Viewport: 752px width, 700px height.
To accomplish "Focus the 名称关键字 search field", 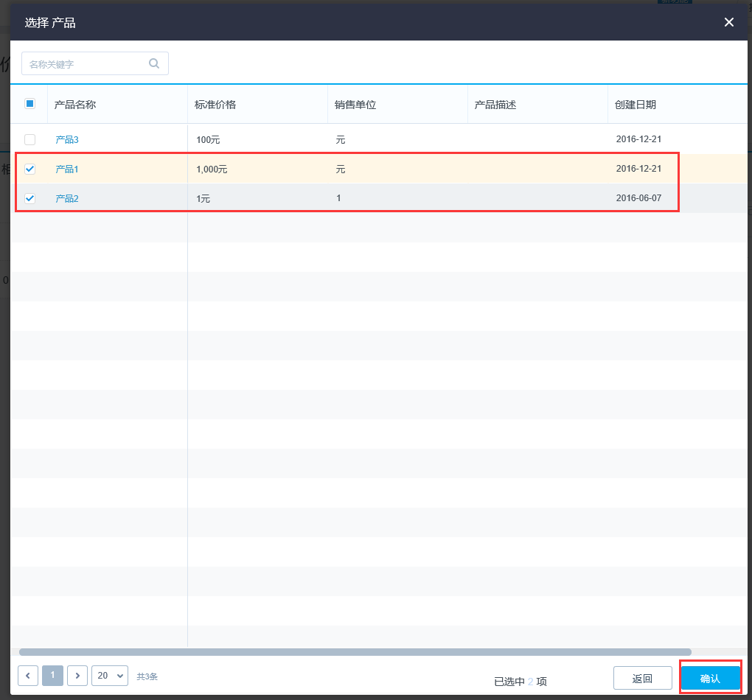I will (x=95, y=63).
